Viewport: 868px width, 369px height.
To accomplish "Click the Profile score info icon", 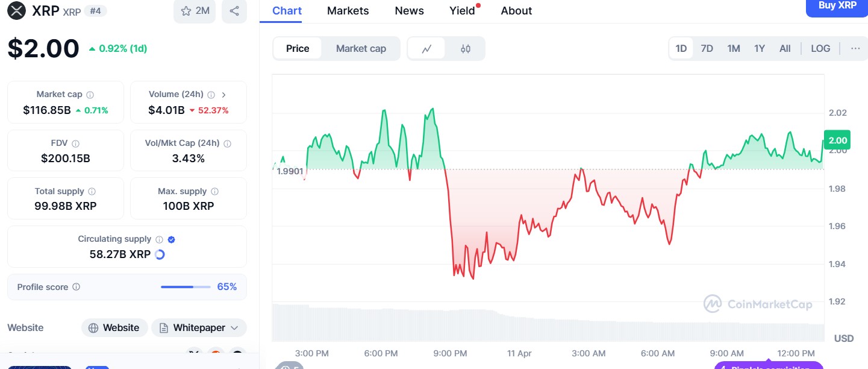I will (76, 287).
